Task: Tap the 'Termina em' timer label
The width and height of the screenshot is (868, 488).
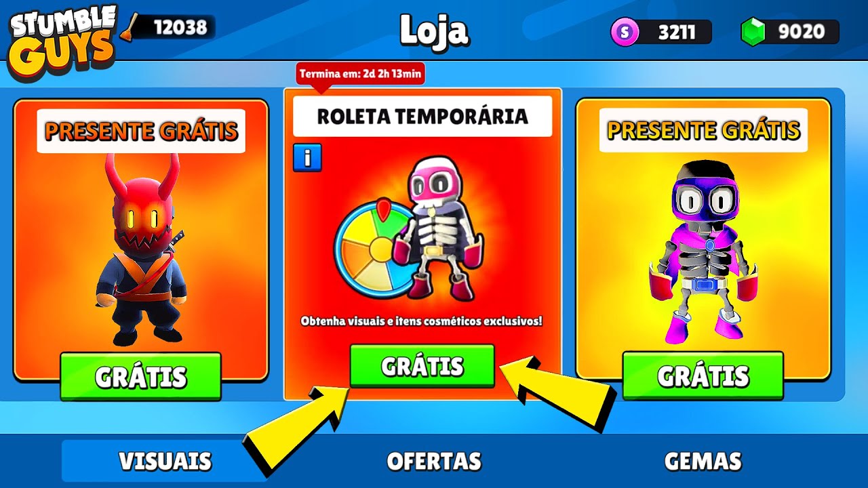Action: pyautogui.click(x=361, y=73)
